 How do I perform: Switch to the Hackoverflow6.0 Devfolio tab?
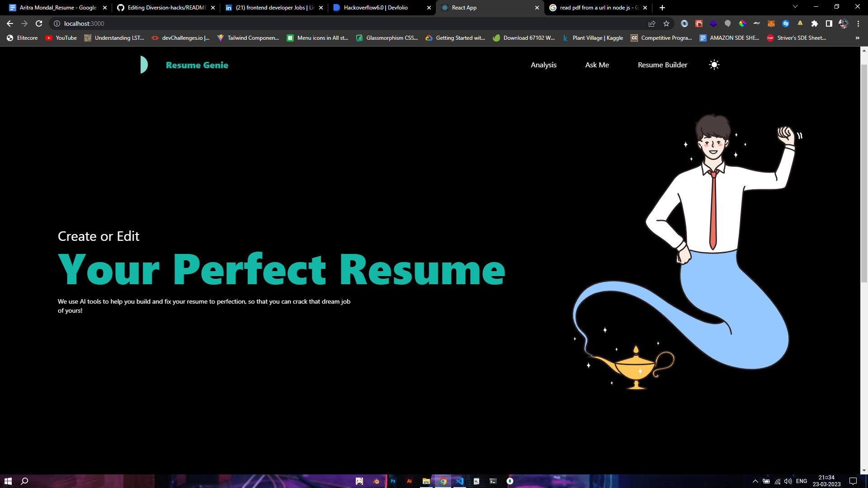click(x=375, y=8)
